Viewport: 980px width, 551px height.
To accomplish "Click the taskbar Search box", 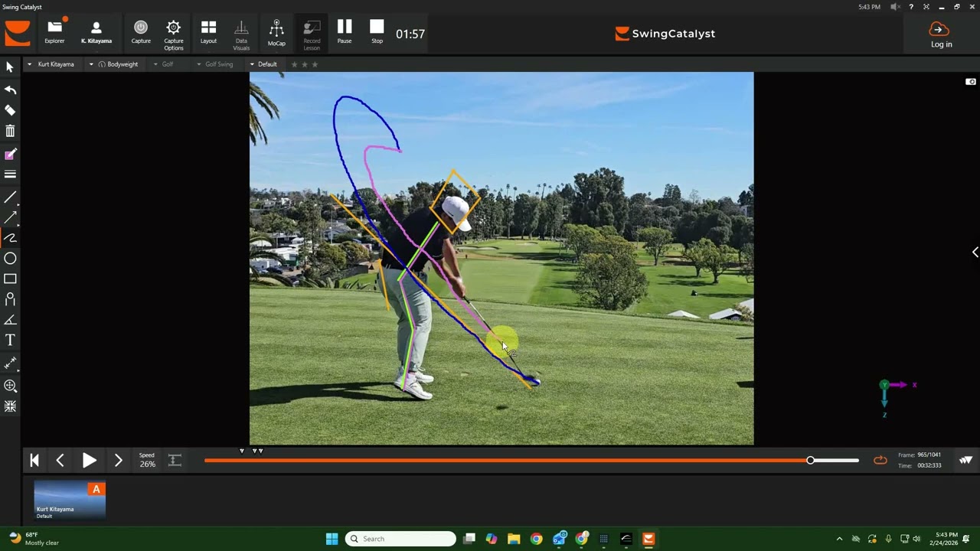I will 400,539.
